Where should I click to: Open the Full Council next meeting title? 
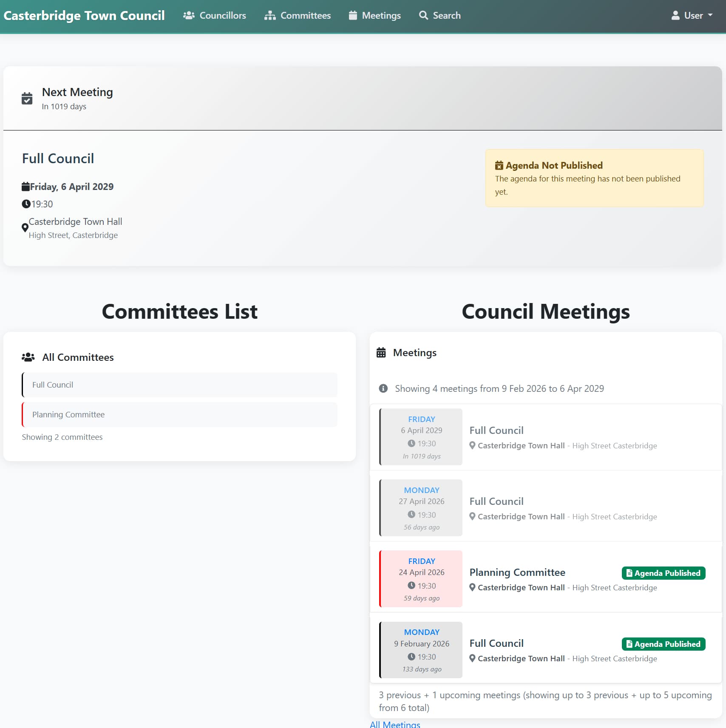tap(58, 159)
